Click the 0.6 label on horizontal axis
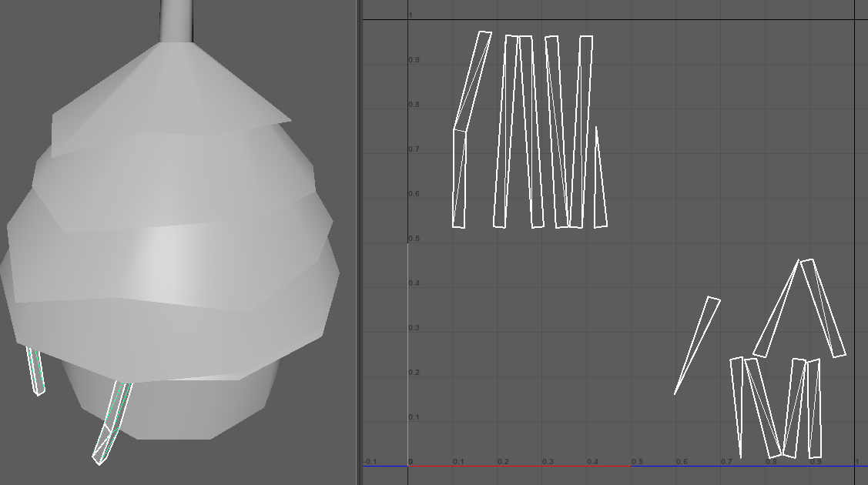The image size is (868, 485). 682,462
